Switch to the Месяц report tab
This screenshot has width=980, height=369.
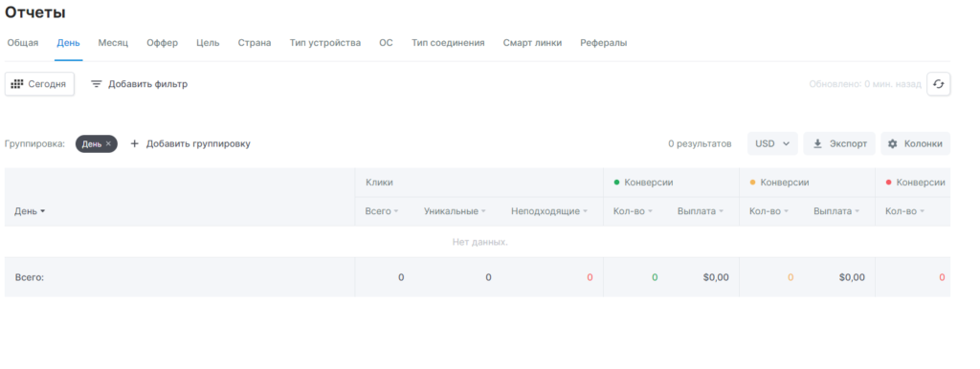click(x=113, y=43)
